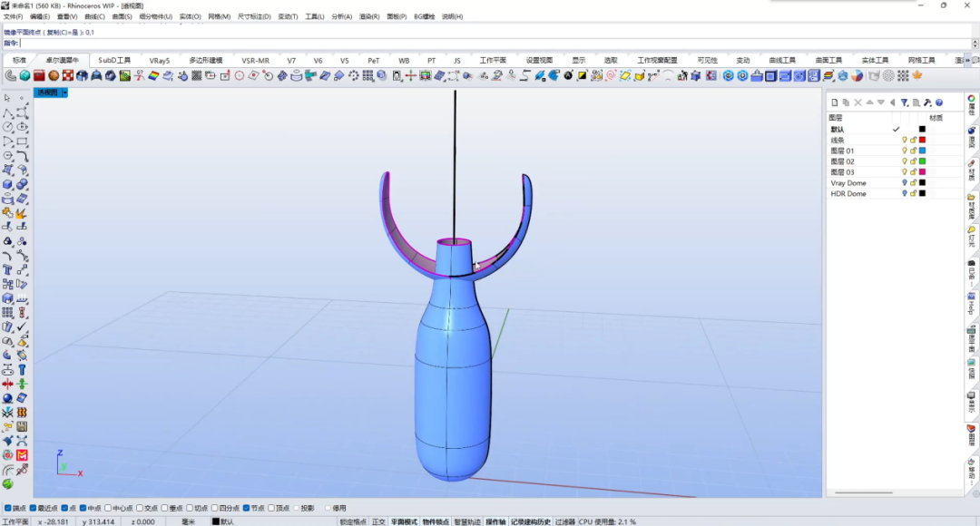Enable the 切点 tangent osnap checkbox
Screen dimensions: 980x526
190,508
